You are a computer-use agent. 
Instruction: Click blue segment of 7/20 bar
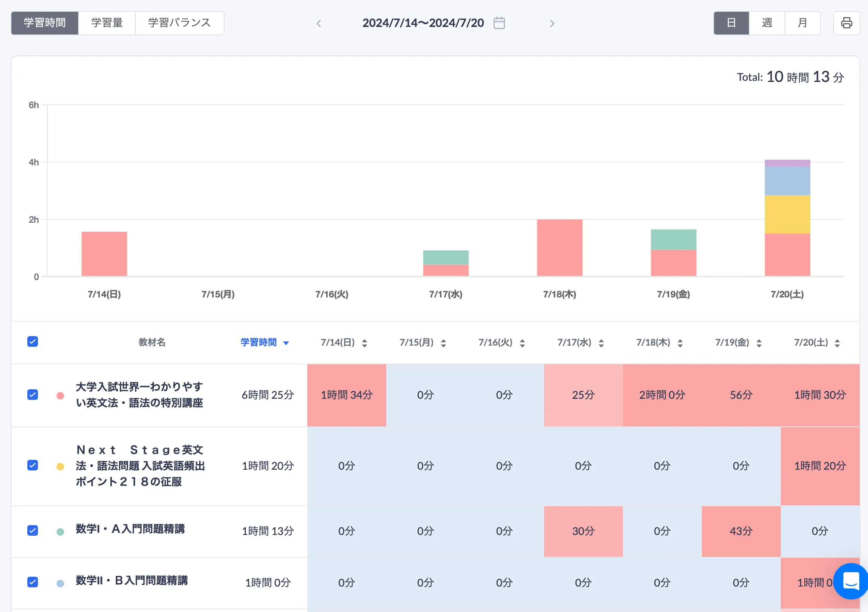pos(787,181)
